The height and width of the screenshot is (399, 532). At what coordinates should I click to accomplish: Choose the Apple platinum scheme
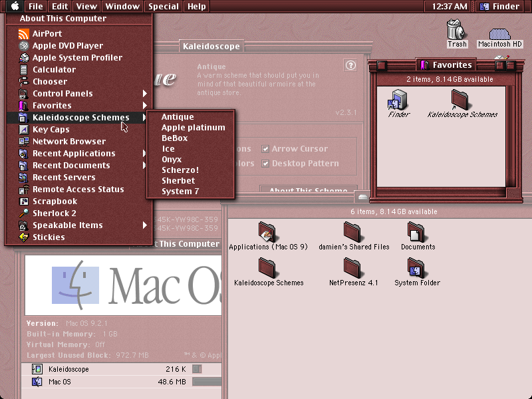tap(190, 128)
